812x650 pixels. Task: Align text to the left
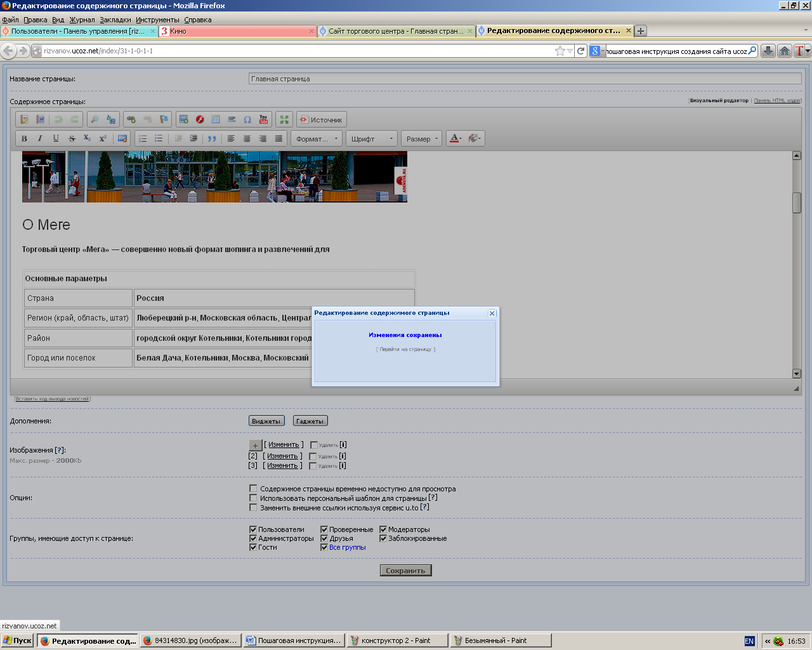pos(231,138)
